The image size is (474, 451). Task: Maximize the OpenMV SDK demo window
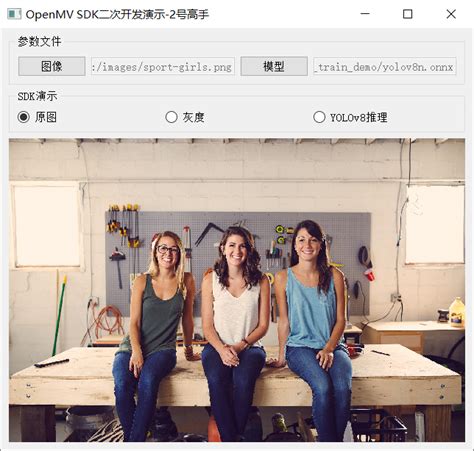tap(407, 14)
